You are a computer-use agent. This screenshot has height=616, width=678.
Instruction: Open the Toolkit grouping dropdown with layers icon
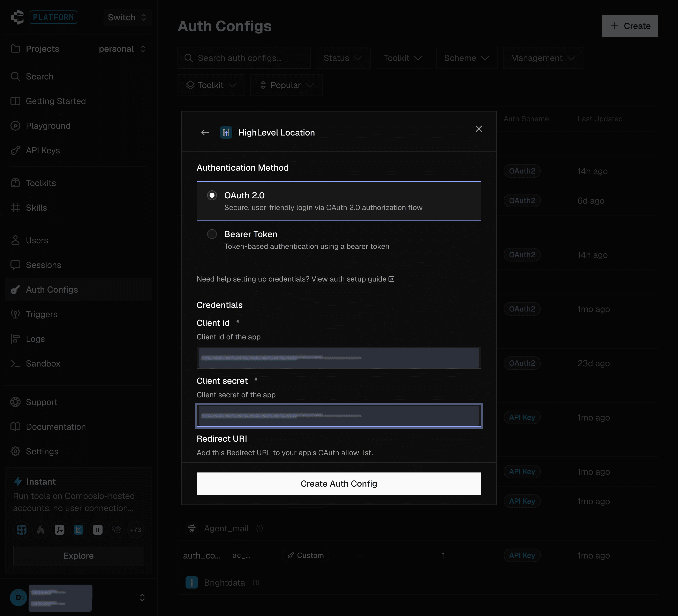tap(211, 85)
